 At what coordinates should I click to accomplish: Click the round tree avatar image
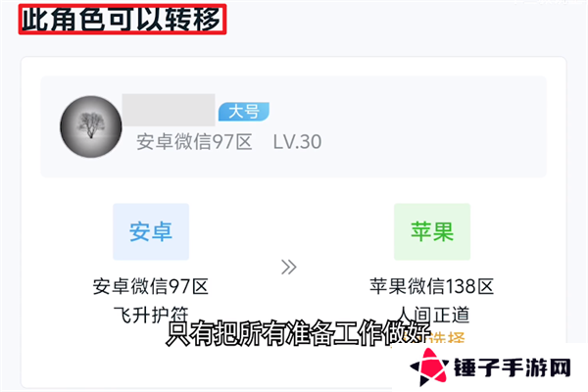tap(91, 126)
